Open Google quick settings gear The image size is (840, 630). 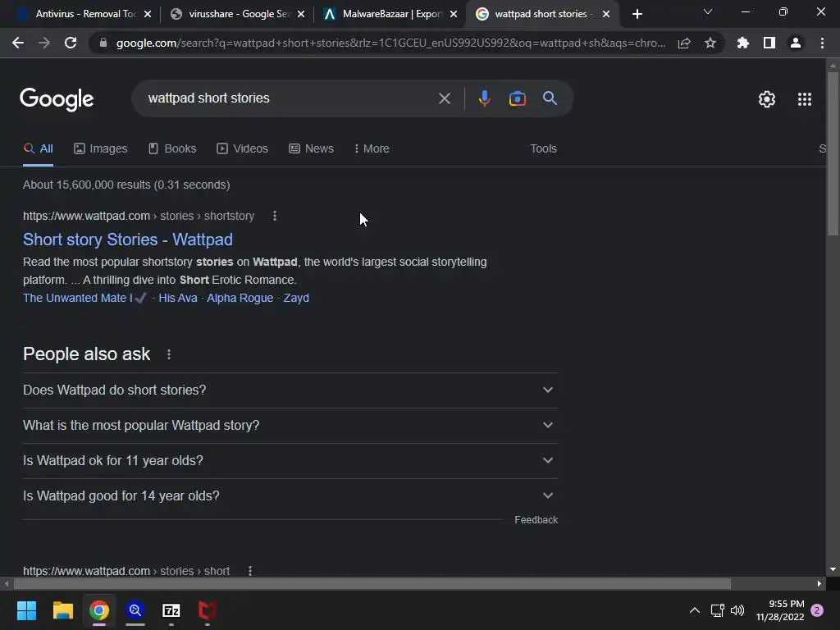(x=767, y=99)
